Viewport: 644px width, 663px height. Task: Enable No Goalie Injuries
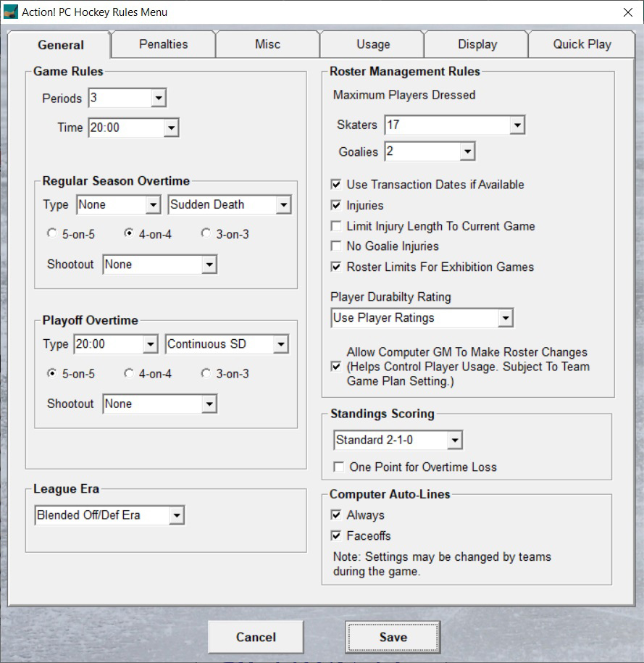point(336,246)
